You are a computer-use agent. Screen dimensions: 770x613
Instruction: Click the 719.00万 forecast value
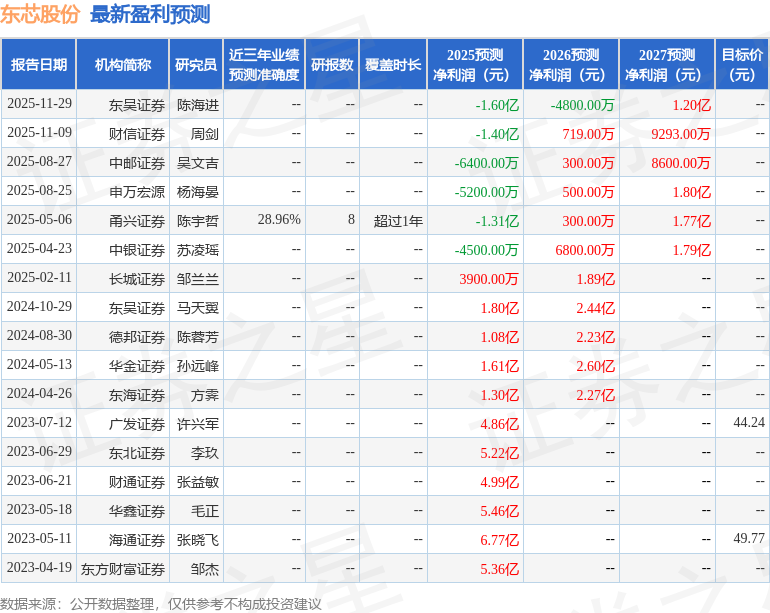point(588,134)
